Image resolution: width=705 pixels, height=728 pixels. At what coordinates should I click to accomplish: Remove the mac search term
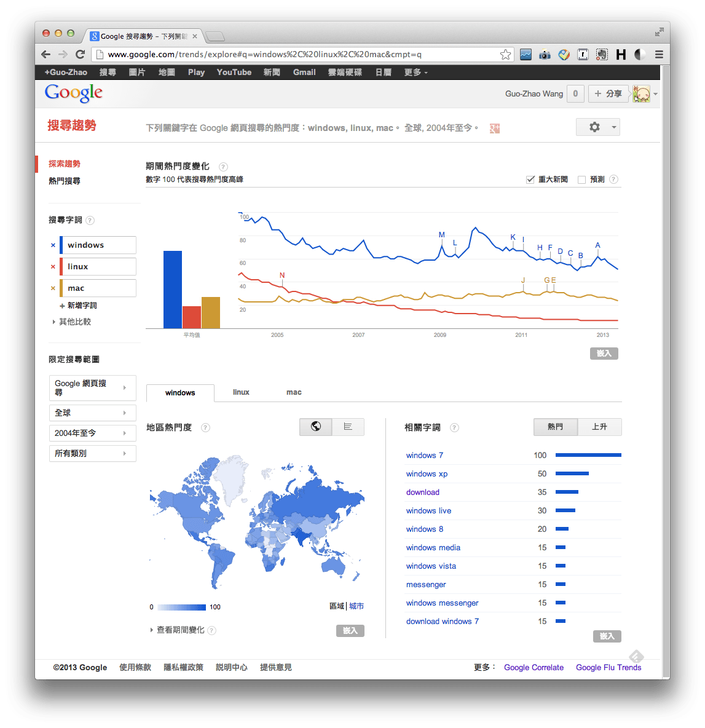53,288
